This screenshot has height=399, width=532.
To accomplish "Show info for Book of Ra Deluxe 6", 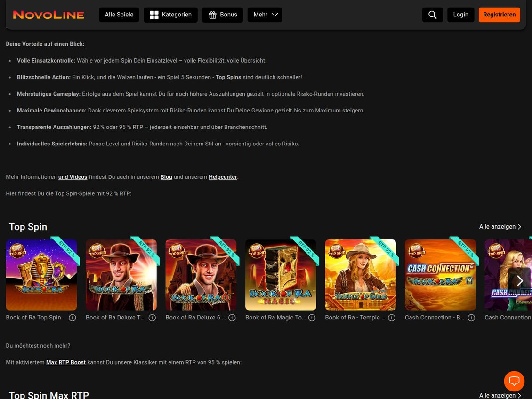I will click(232, 318).
